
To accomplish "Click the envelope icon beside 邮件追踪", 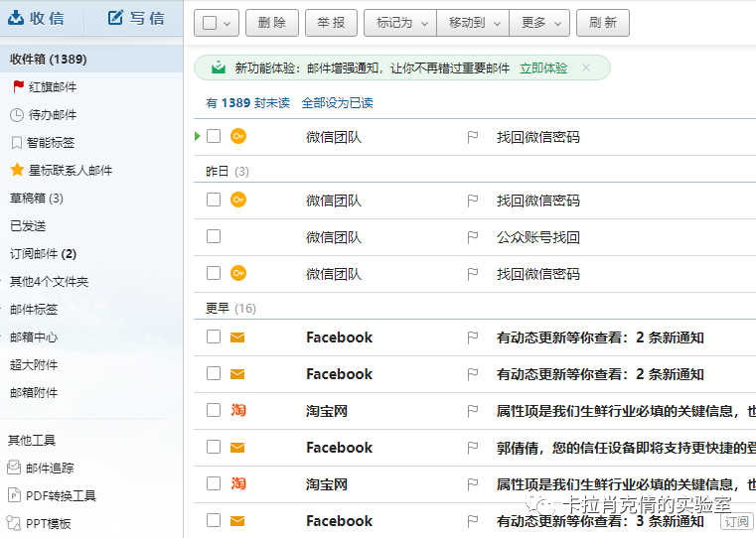I will pyautogui.click(x=14, y=468).
